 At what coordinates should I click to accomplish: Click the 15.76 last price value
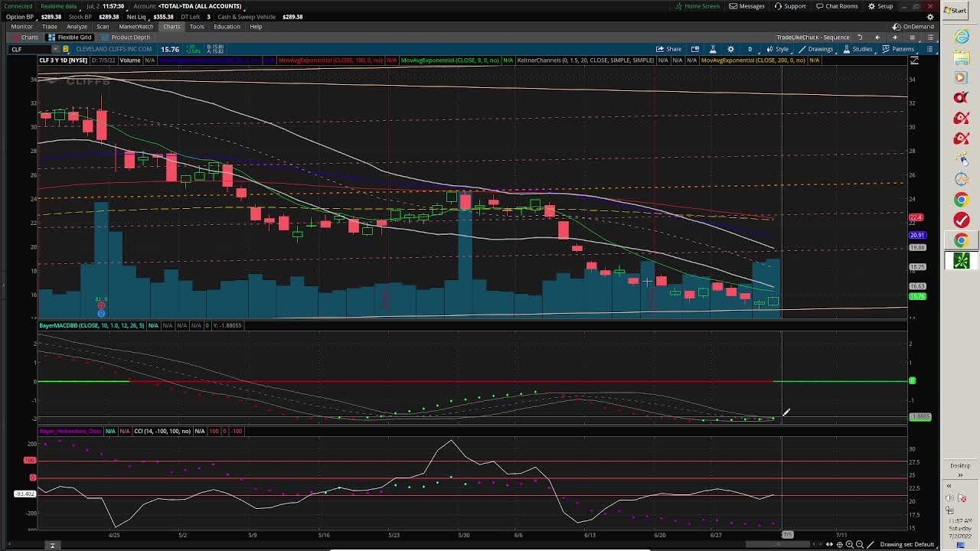click(x=170, y=49)
